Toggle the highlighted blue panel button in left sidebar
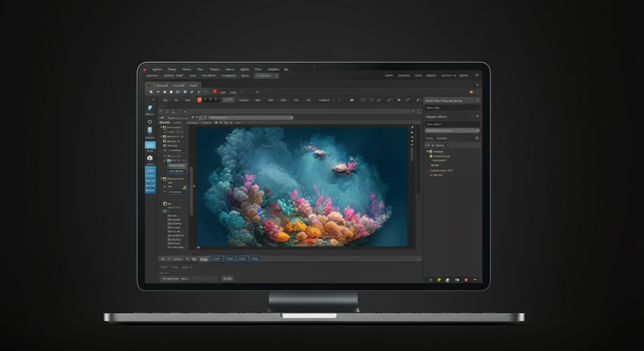Image resolution: width=644 pixels, height=351 pixels. (x=150, y=145)
